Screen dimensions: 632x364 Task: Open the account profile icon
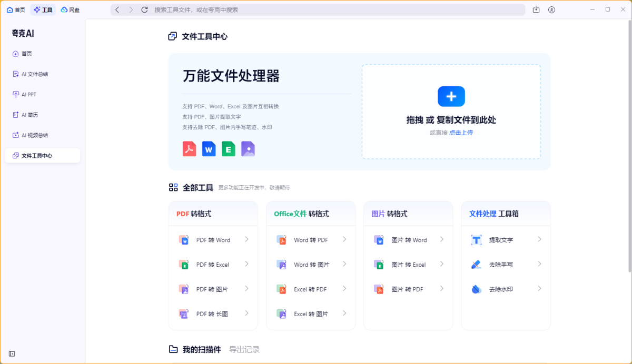(x=551, y=9)
